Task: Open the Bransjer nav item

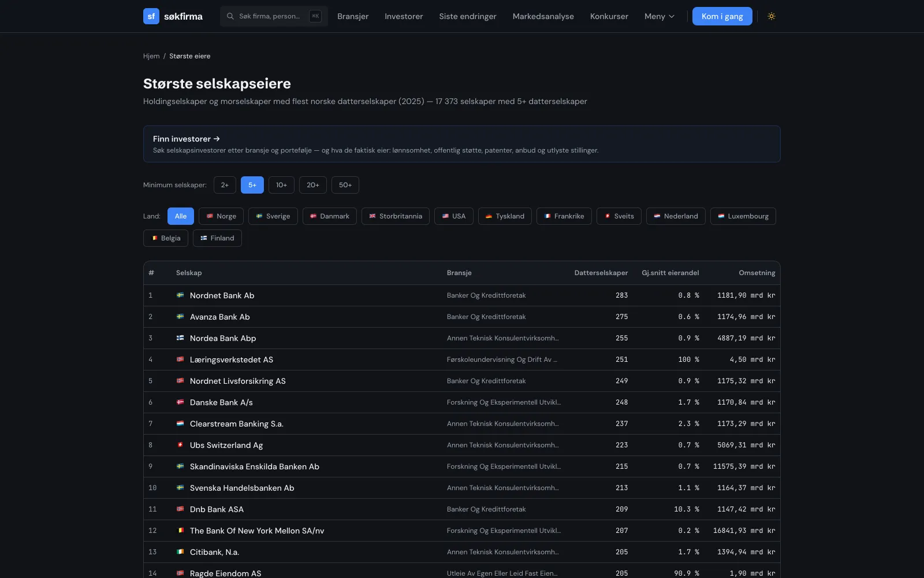Action: click(x=353, y=16)
